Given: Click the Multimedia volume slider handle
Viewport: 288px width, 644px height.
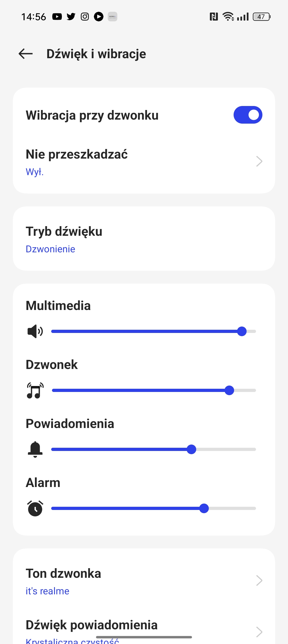Looking at the screenshot, I should [242, 331].
